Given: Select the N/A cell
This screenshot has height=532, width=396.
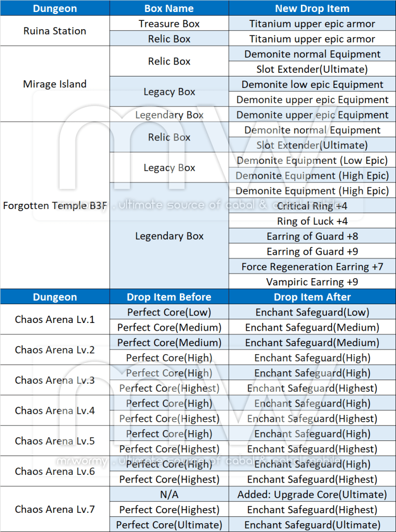Looking at the screenshot, I should click(x=169, y=494).
